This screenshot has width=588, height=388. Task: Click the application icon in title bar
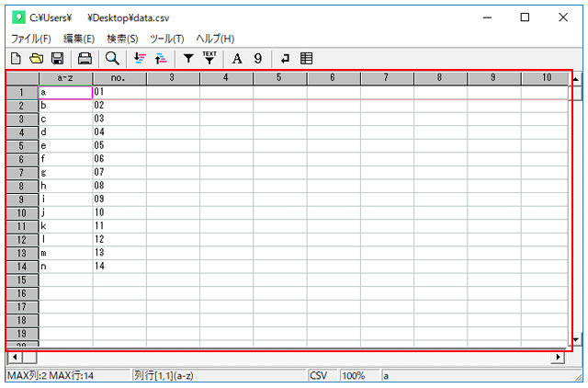pyautogui.click(x=18, y=17)
